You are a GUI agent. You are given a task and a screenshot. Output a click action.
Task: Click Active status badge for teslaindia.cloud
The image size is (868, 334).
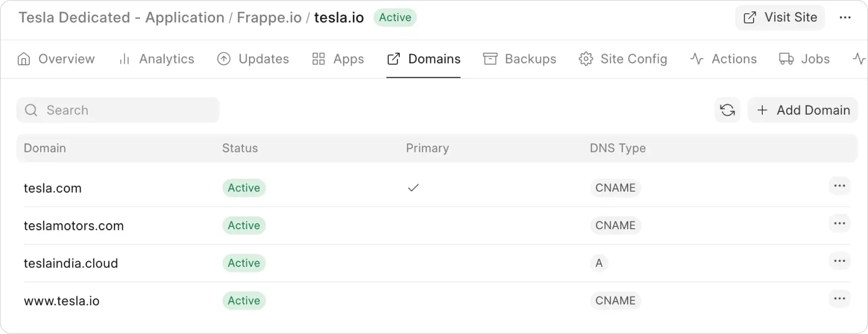click(x=244, y=263)
